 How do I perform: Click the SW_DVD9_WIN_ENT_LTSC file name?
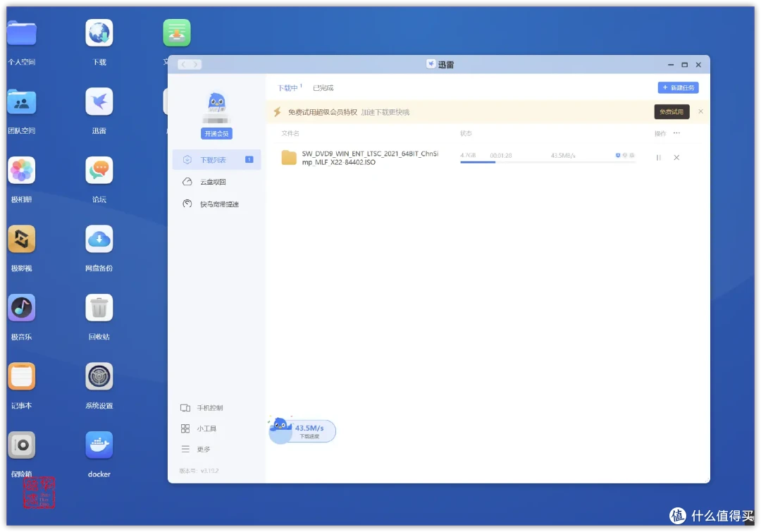click(x=370, y=158)
